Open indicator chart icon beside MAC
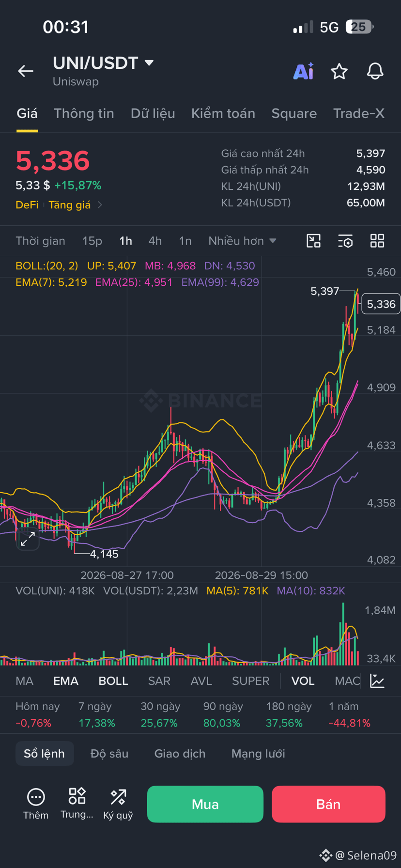Viewport: 401px width, 868px height. point(377,681)
